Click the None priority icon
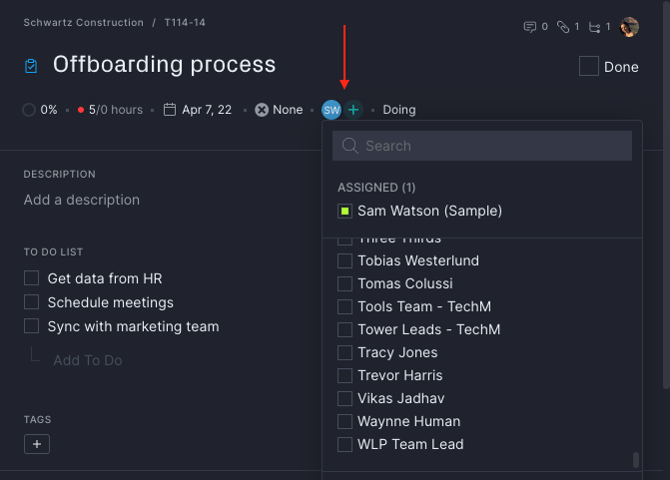Viewport: 670px width, 480px height. [x=262, y=110]
